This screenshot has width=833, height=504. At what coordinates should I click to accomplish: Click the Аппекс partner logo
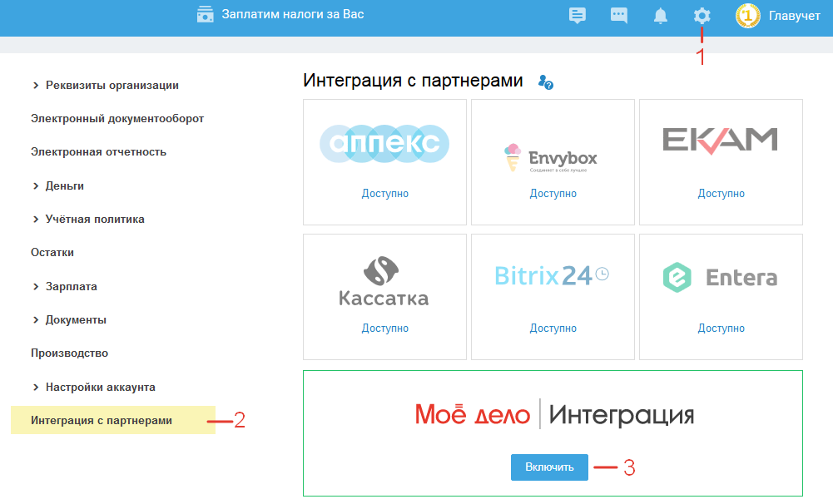(384, 143)
